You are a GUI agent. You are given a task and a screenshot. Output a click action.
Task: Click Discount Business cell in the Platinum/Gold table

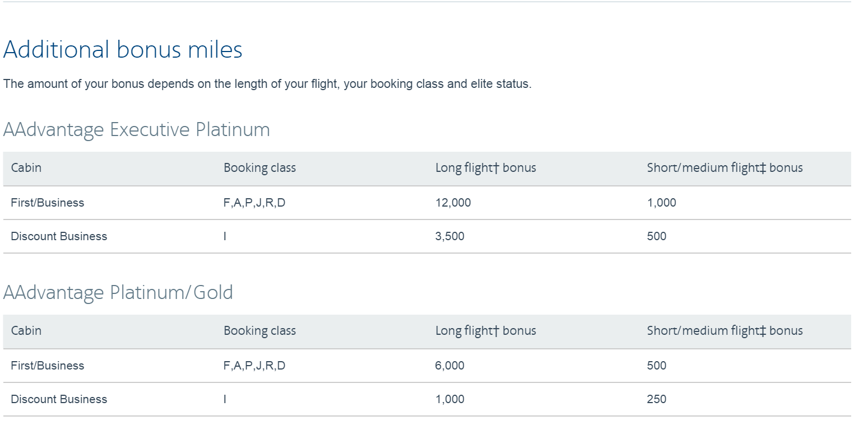[x=59, y=399]
